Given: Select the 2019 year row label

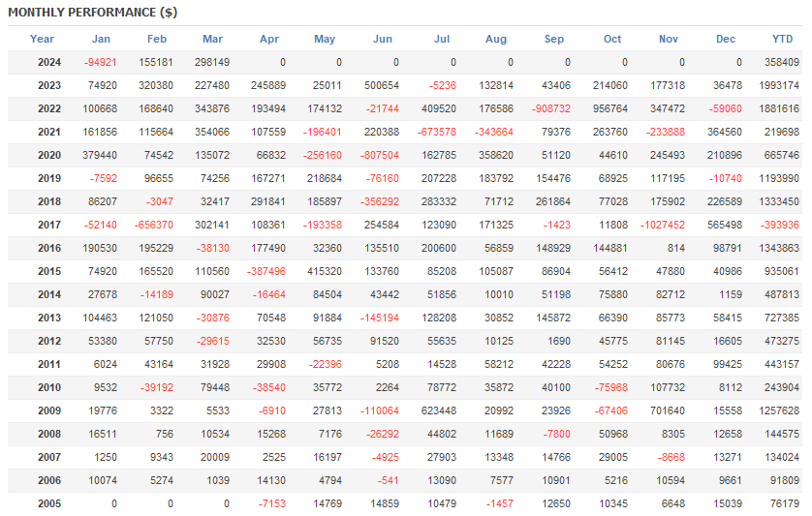Looking at the screenshot, I should click(49, 178).
